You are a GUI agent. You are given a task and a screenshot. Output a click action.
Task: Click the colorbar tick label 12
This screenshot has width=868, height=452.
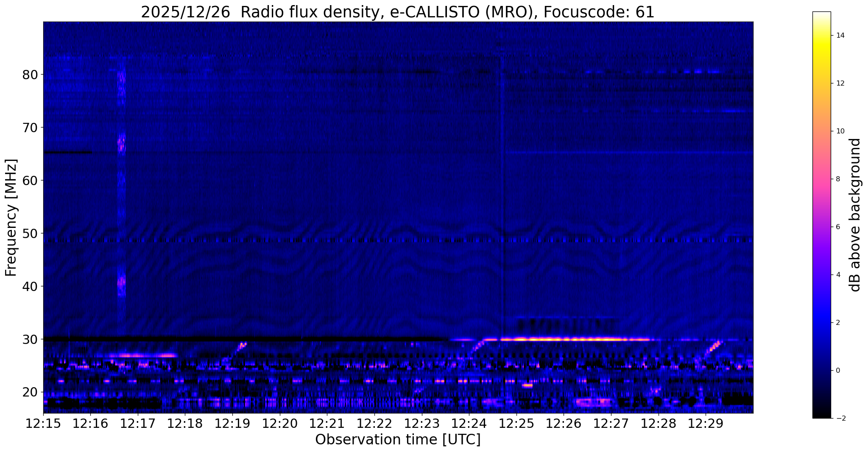coord(840,83)
